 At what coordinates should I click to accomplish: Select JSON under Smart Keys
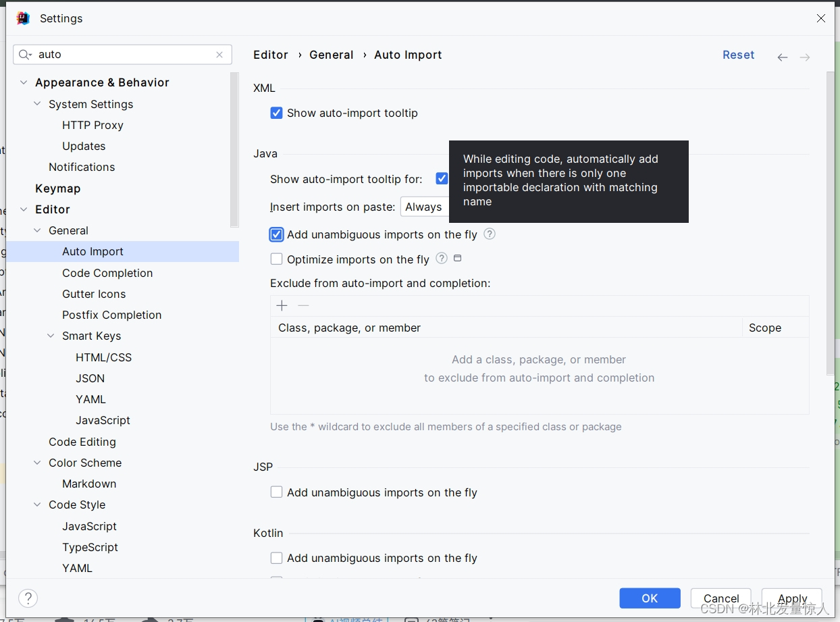(90, 378)
